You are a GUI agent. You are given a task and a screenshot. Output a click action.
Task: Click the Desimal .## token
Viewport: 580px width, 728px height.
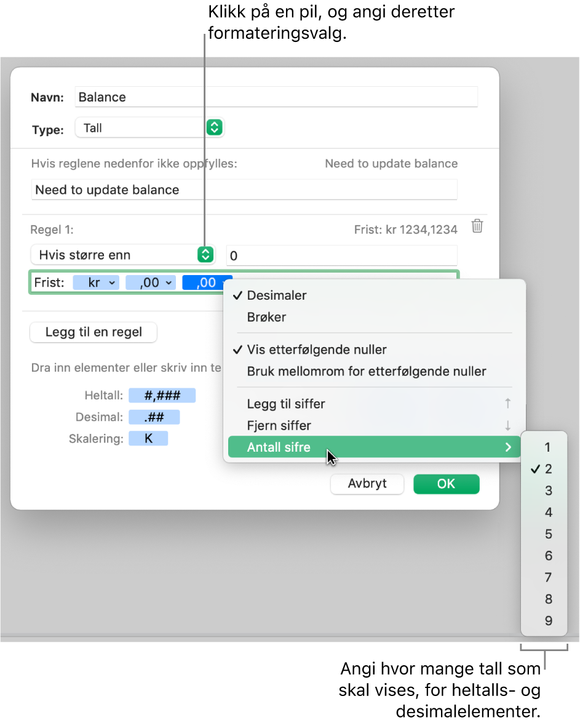click(154, 417)
